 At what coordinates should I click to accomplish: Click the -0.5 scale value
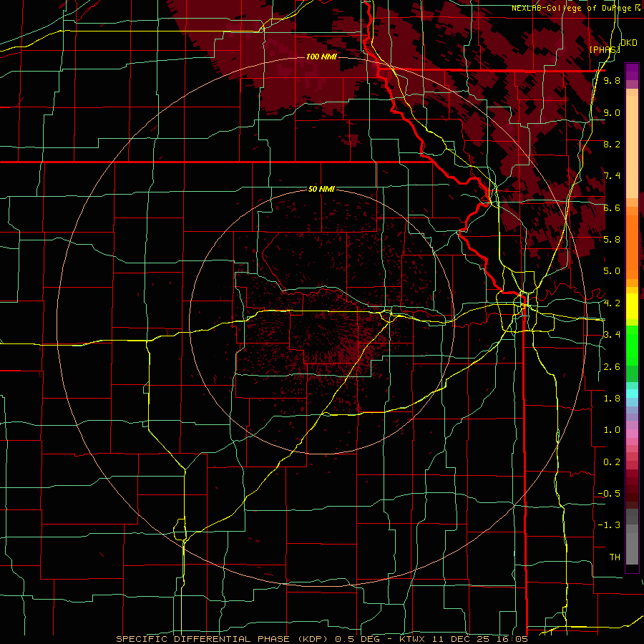point(609,493)
